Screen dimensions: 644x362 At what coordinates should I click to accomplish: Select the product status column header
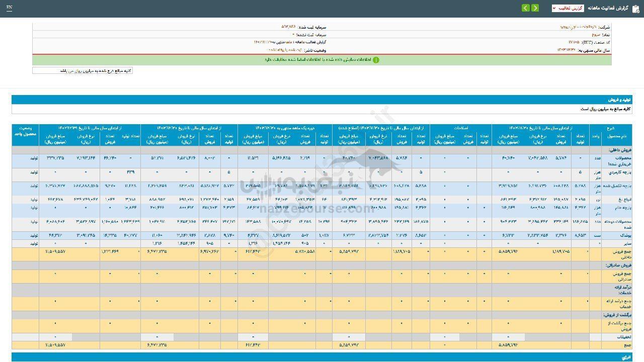pos(25,131)
